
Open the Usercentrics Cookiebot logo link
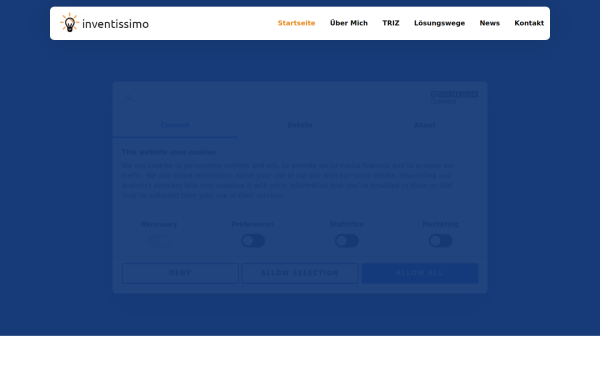point(454,97)
